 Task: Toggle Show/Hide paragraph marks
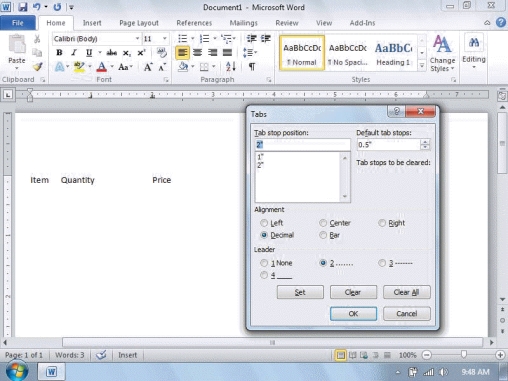pyautogui.click(x=252, y=67)
